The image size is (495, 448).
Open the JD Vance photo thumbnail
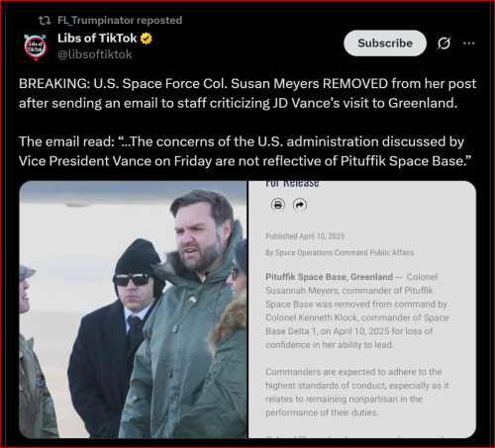[x=133, y=310]
